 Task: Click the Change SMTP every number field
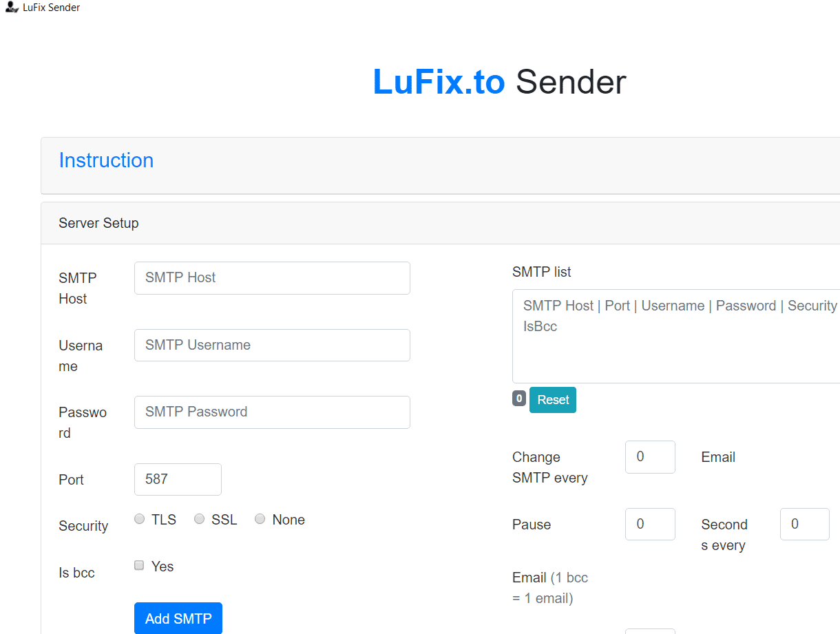649,456
